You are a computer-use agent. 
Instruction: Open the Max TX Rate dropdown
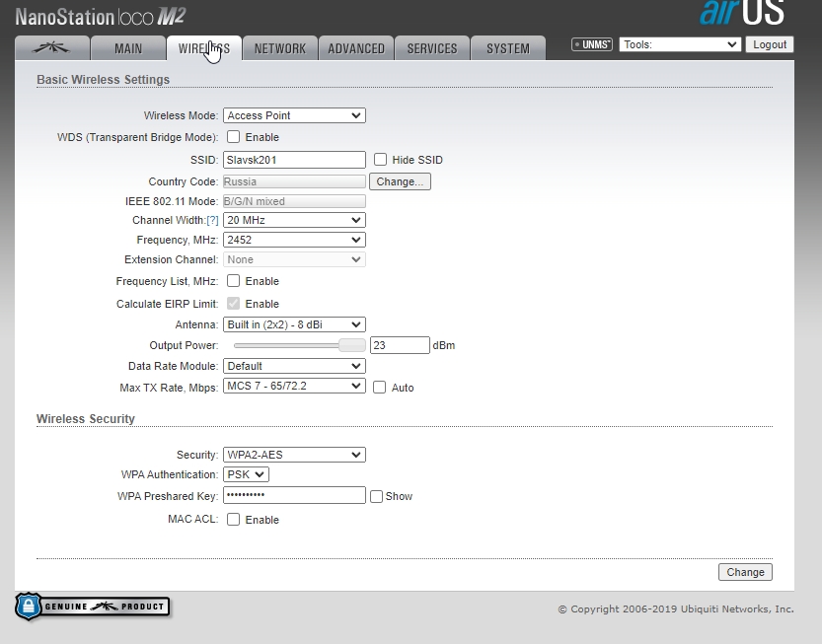(x=294, y=387)
